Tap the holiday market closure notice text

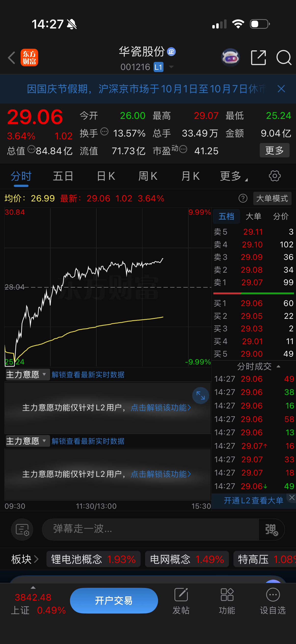pos(146,89)
